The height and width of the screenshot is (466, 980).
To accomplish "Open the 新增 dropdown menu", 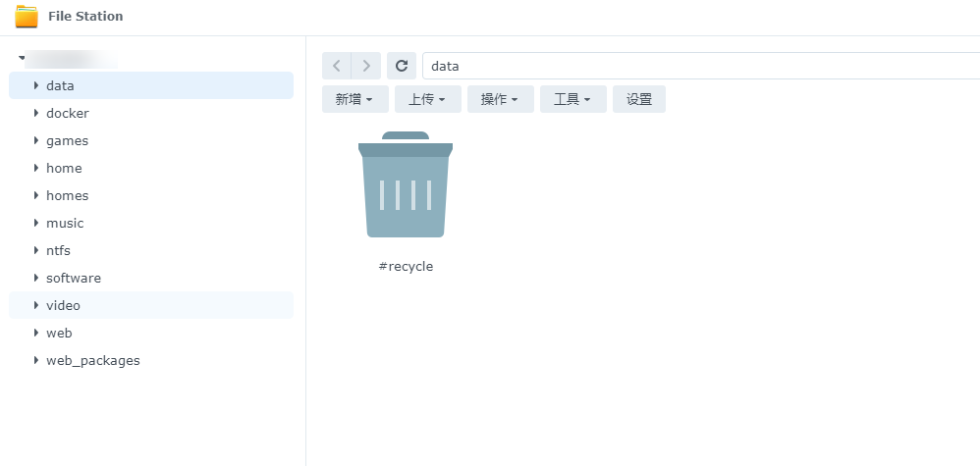I will tap(355, 99).
